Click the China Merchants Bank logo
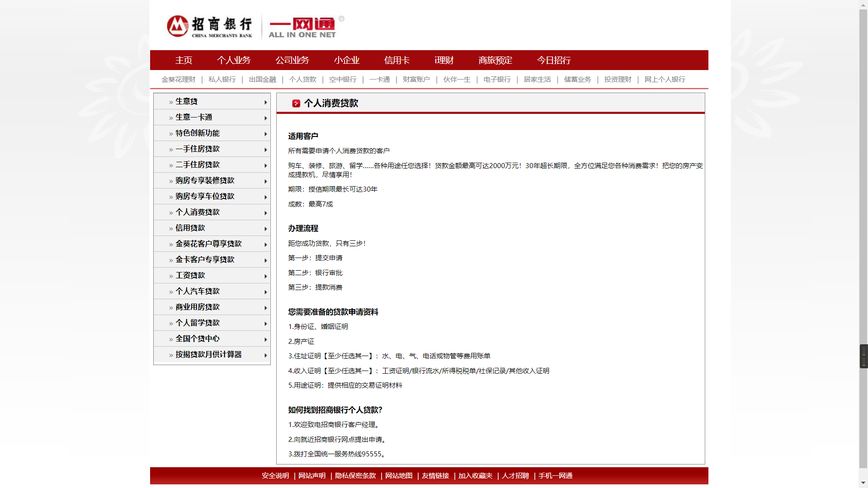868x488 pixels. [x=209, y=26]
